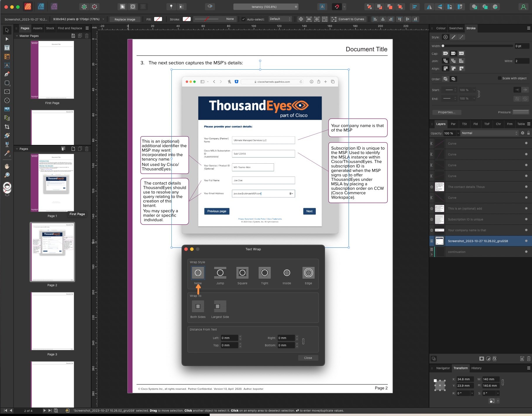
Task: Hide 'Your company name is that' layer
Action: pyautogui.click(x=526, y=230)
